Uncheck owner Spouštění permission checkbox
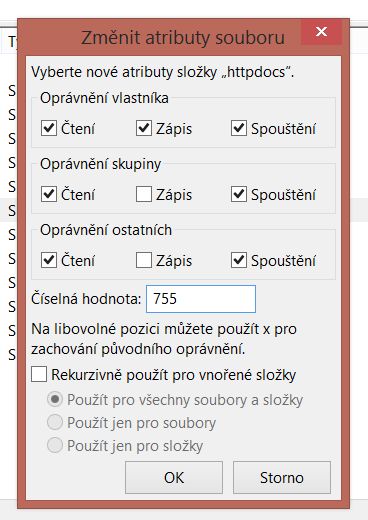This screenshot has width=368, height=520. [239, 128]
